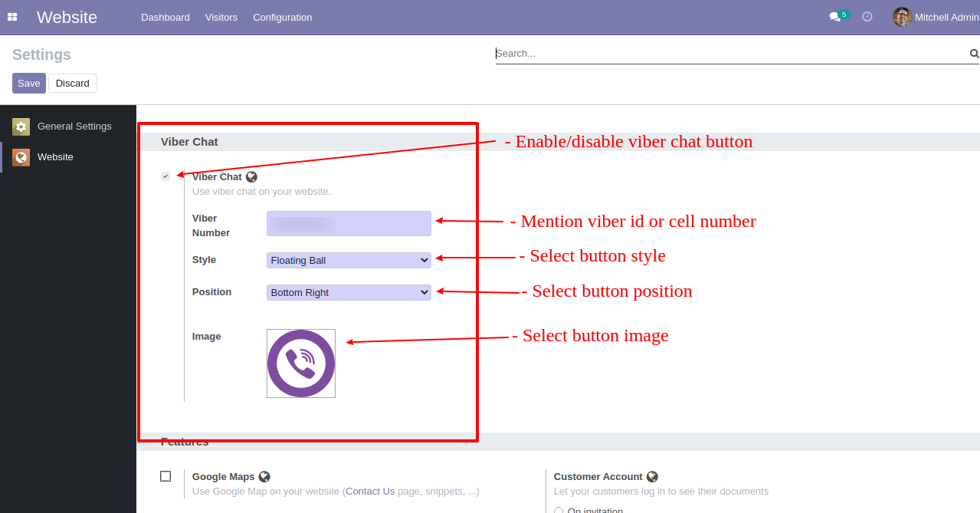
Task: Click the Viber Number label
Action: point(211,225)
